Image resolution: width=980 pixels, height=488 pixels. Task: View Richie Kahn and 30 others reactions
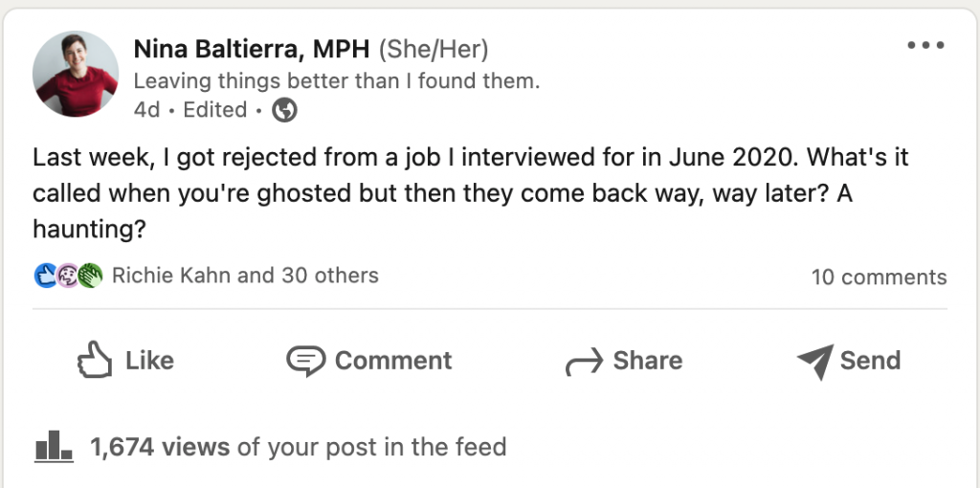[x=245, y=276]
